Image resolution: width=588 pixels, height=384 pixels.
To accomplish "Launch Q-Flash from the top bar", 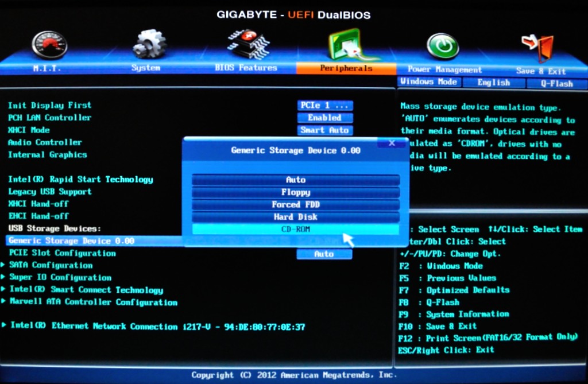I will (556, 84).
